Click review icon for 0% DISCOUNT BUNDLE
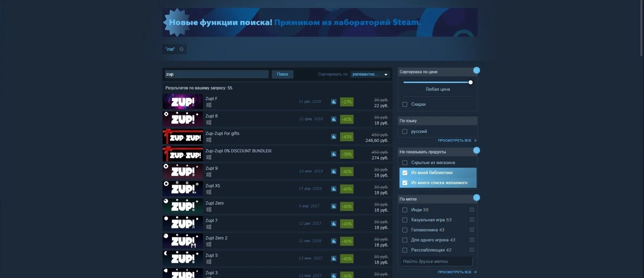 334,154
